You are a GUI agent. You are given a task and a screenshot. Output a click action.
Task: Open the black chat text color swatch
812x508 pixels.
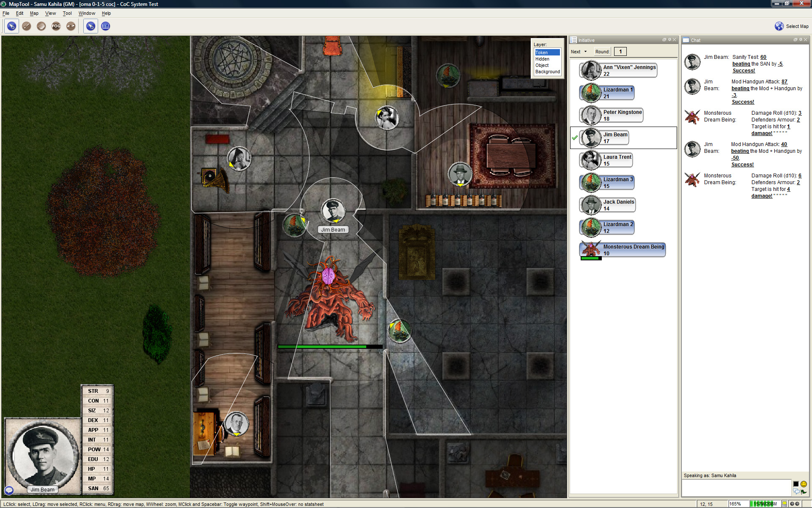point(796,484)
